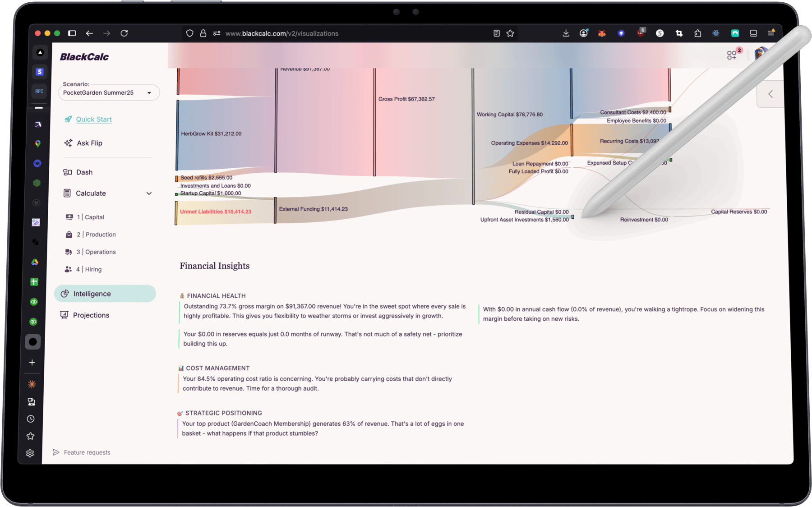Bookmark page with star icon in address bar
Image resolution: width=812 pixels, height=507 pixels.
tap(510, 33)
